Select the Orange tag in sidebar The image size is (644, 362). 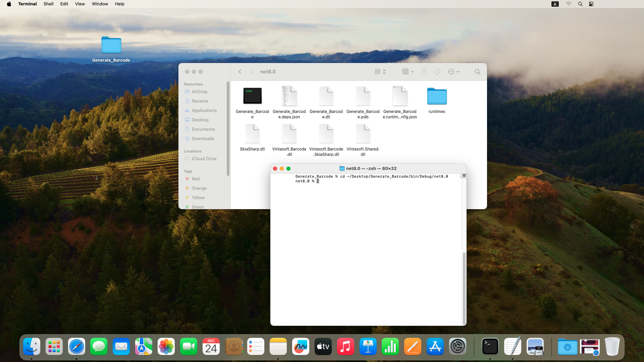199,188
